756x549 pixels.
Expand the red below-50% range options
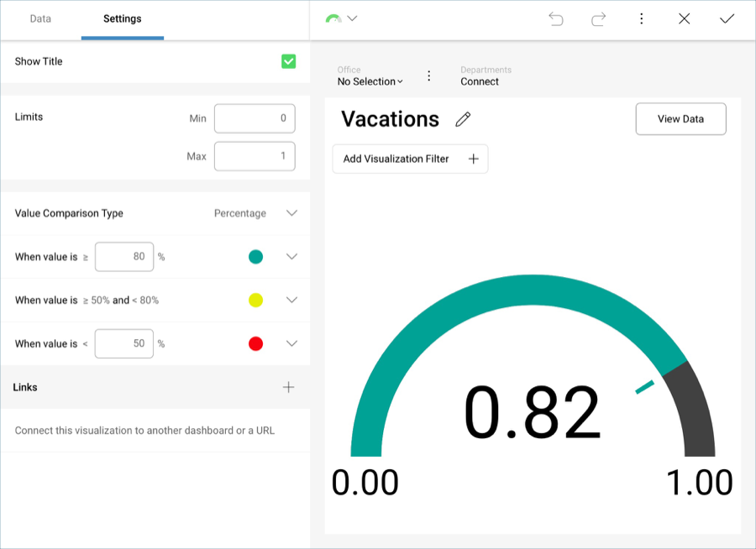[291, 343]
